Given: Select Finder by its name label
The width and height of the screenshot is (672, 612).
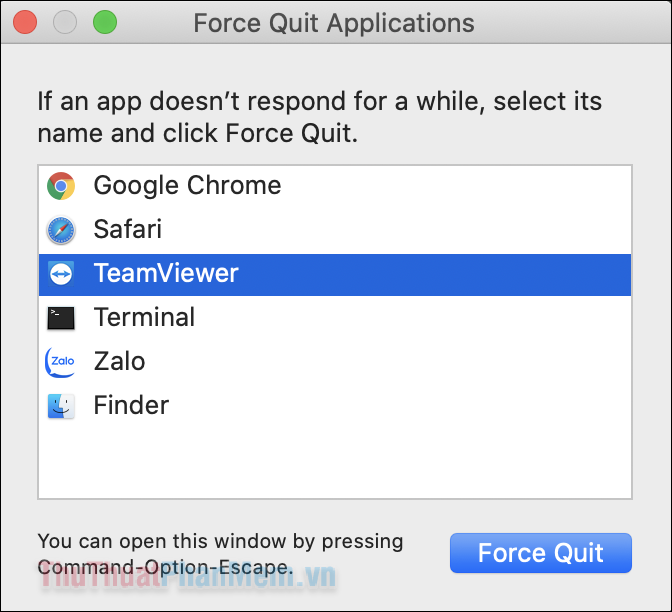Looking at the screenshot, I should [131, 405].
